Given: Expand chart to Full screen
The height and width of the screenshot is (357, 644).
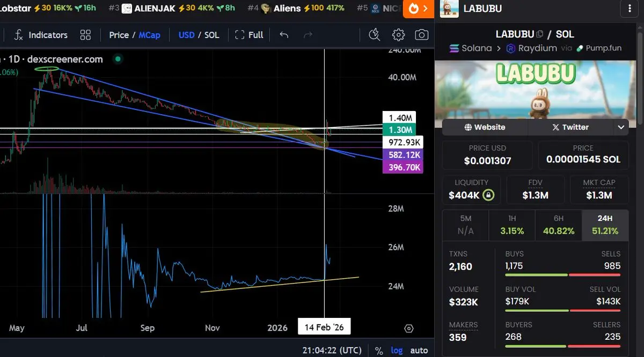Looking at the screenshot, I should coord(249,35).
